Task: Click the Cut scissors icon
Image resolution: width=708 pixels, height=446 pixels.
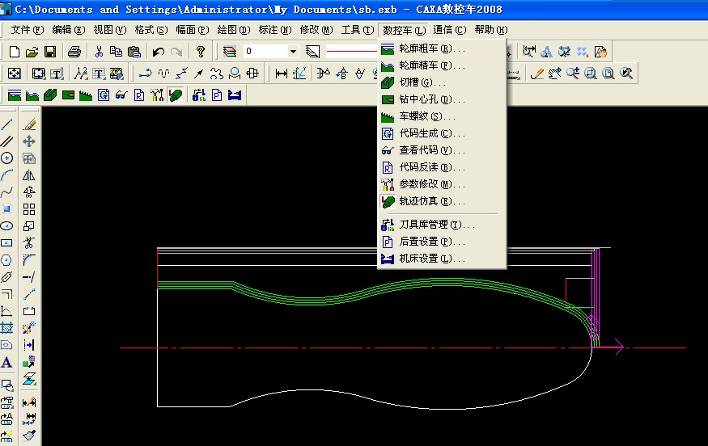Action: tap(99, 51)
